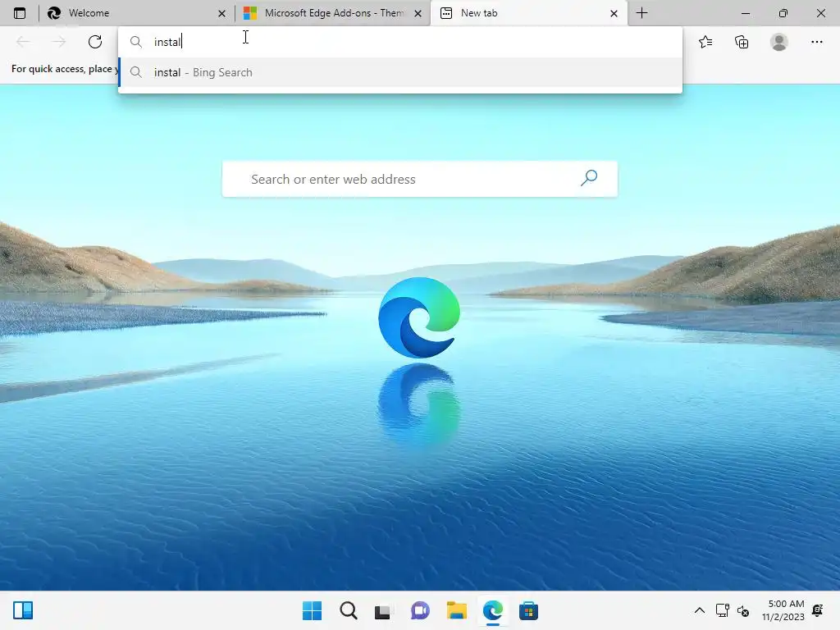Click the muted volume tray icon
Viewport: 840px width, 630px height.
click(743, 610)
